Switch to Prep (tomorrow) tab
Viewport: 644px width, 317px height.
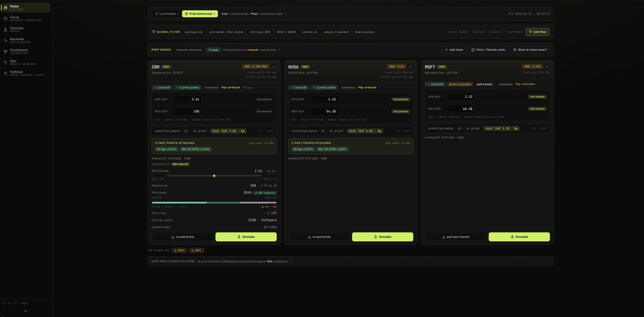point(200,14)
